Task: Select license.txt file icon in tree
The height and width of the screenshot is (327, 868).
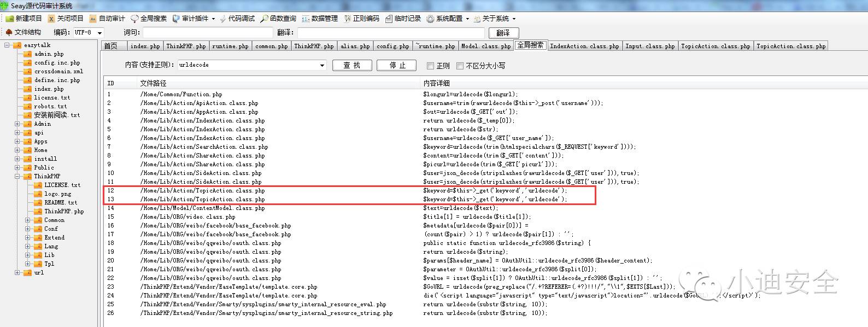Action: click(27, 98)
